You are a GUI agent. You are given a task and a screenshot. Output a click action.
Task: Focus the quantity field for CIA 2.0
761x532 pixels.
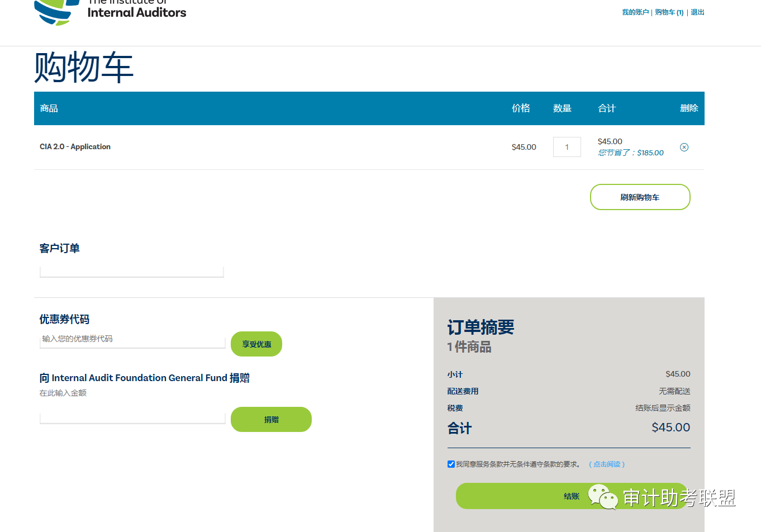tap(567, 147)
